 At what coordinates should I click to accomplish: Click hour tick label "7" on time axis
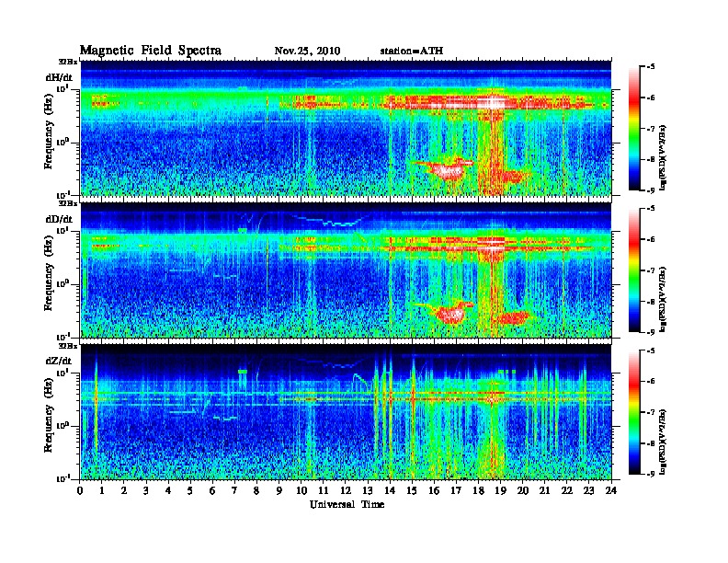coord(235,491)
